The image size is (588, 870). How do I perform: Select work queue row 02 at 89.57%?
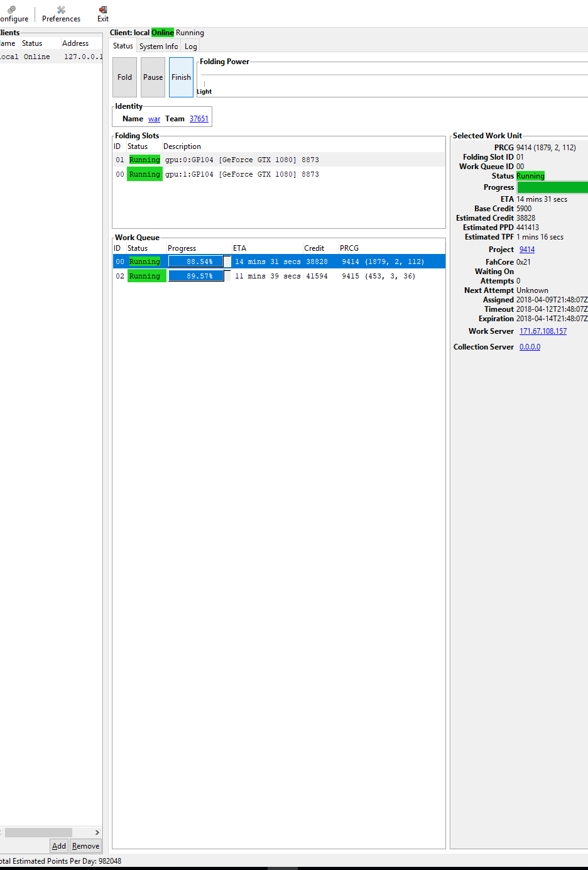click(x=279, y=276)
